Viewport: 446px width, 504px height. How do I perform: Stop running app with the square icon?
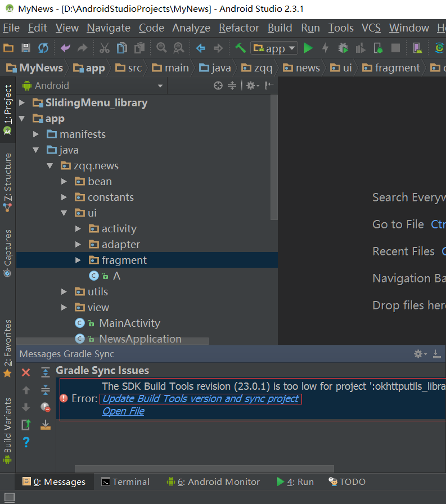coord(395,48)
